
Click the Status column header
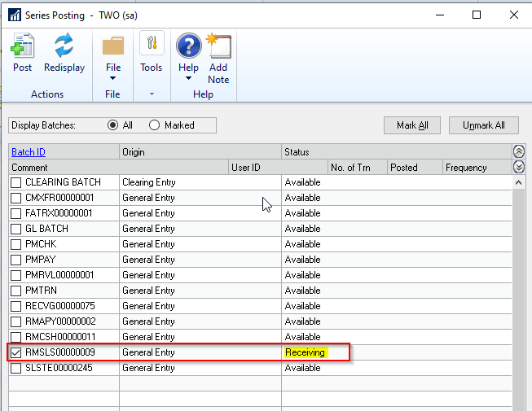pos(298,152)
